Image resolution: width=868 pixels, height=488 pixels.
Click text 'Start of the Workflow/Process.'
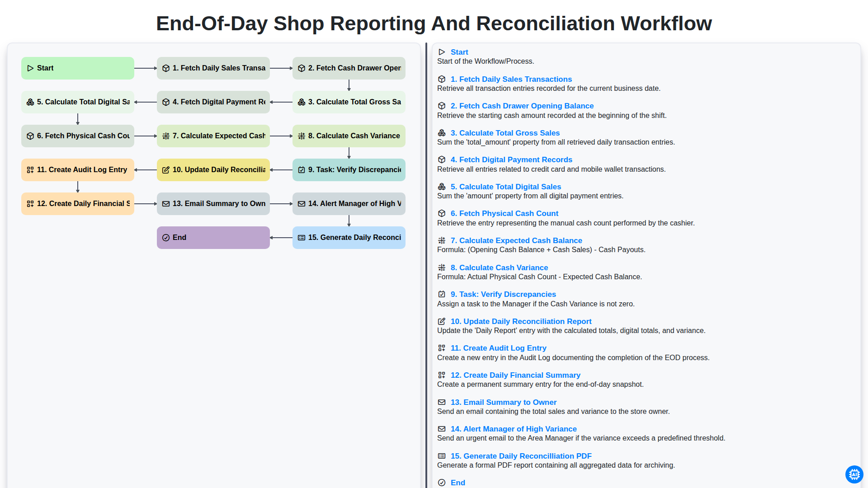[x=486, y=61]
